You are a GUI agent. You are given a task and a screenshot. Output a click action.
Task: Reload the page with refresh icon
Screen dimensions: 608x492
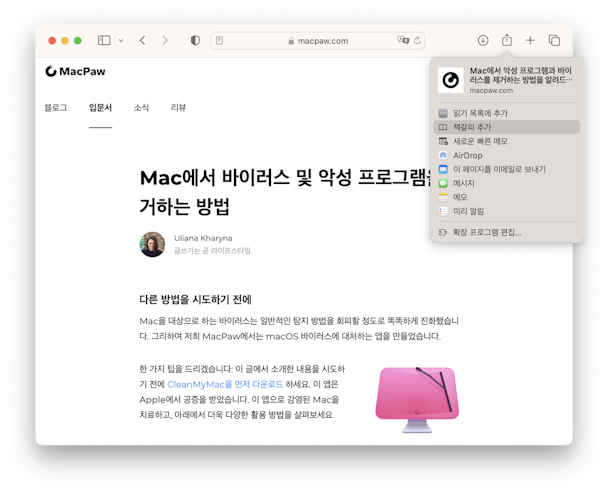[417, 40]
